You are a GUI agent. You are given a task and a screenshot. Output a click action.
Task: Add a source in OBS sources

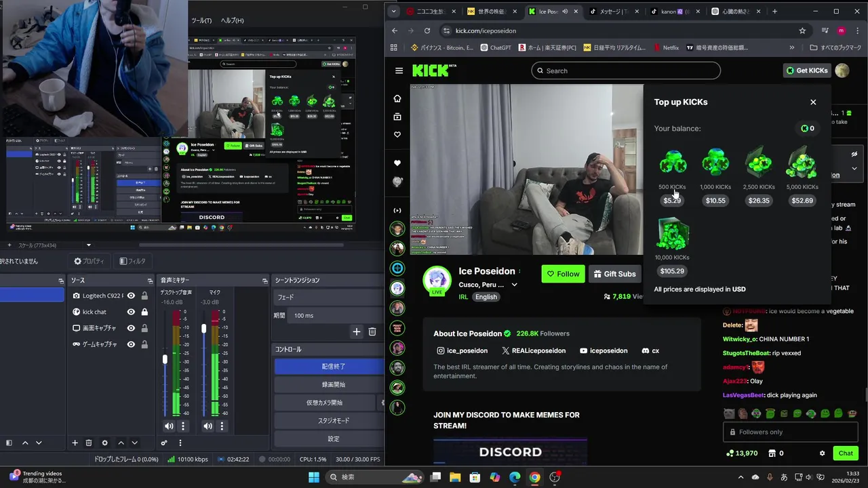tap(75, 443)
